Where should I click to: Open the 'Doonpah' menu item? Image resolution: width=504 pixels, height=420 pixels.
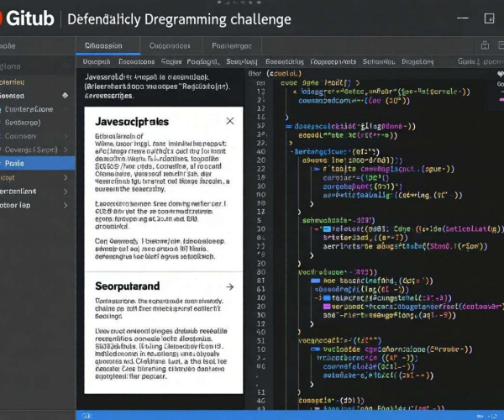(97, 61)
